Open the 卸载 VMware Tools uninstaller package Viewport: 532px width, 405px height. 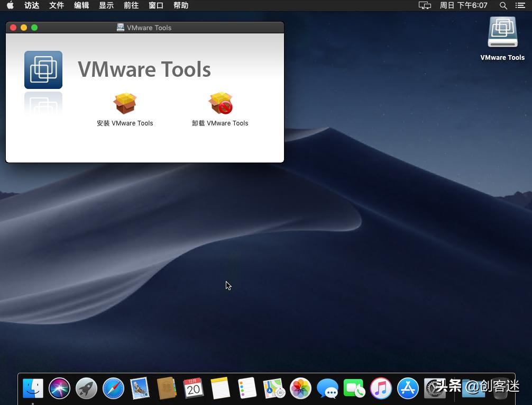point(220,103)
